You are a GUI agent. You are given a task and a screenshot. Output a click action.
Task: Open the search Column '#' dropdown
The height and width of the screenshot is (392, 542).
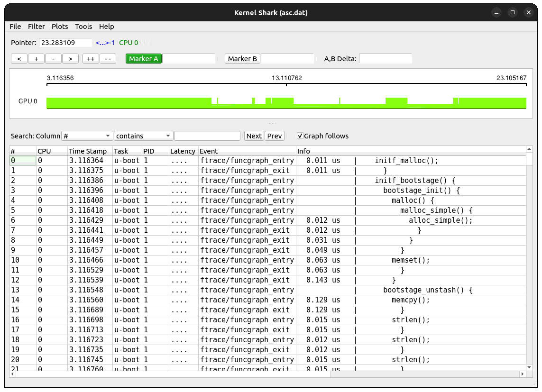pyautogui.click(x=87, y=136)
